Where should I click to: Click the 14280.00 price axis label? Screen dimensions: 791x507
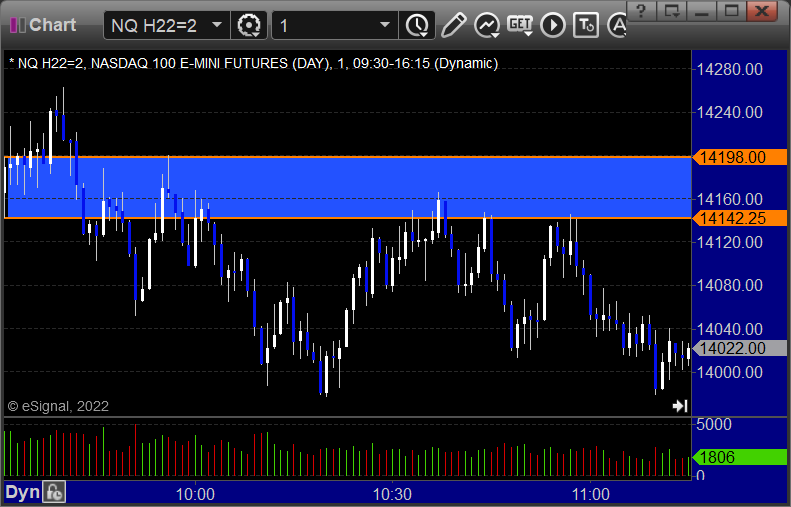point(729,69)
